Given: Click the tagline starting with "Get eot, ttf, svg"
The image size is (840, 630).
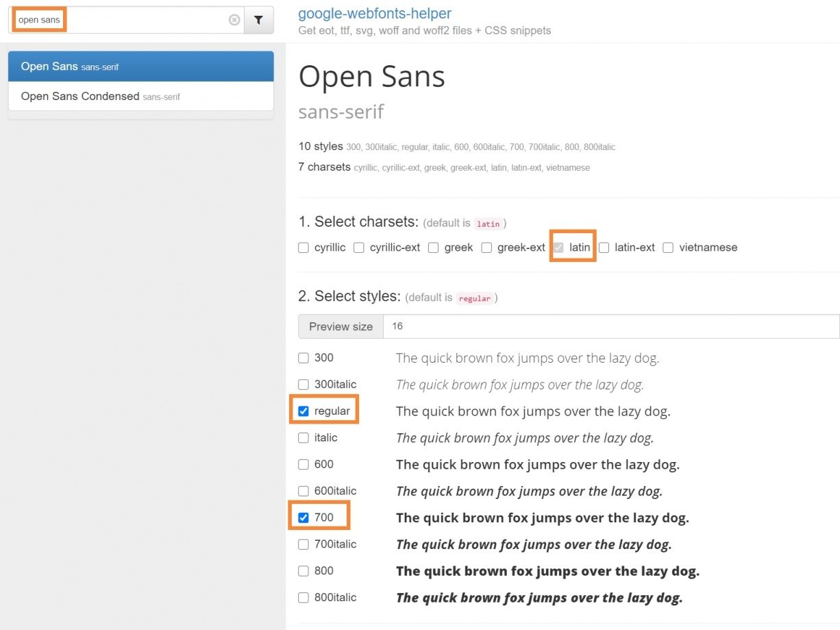Looking at the screenshot, I should coord(425,30).
